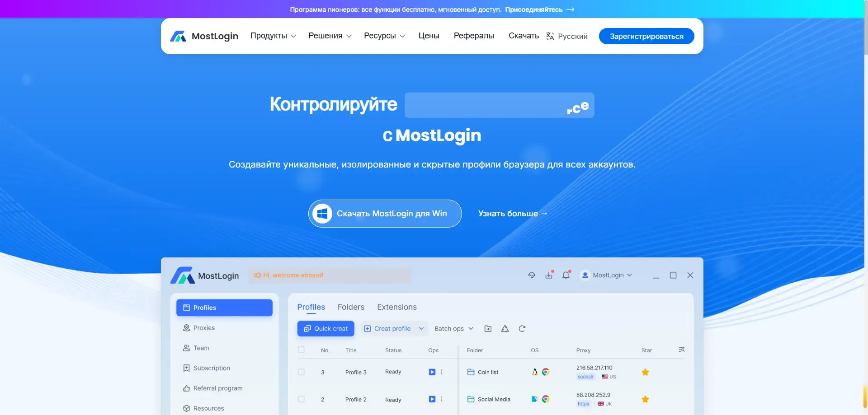868x415 pixels.
Task: Click the Resources cube icon
Action: coord(186,408)
